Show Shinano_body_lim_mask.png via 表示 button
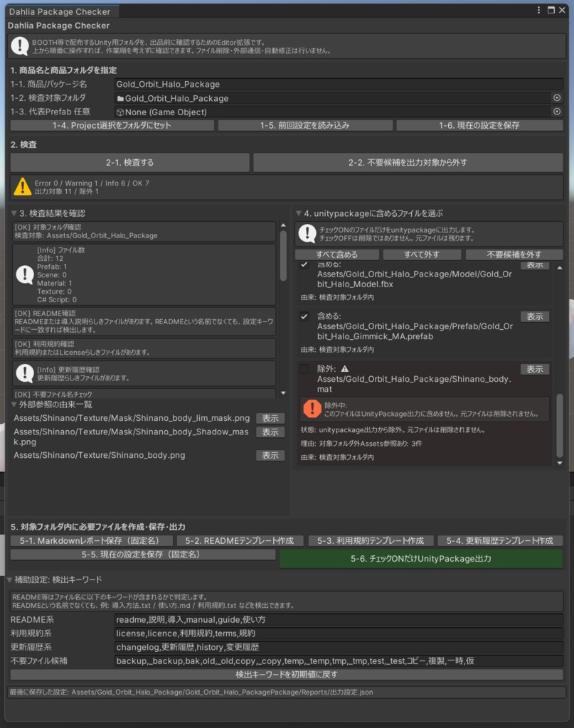Viewport: 574px width, 728px height. pos(270,418)
